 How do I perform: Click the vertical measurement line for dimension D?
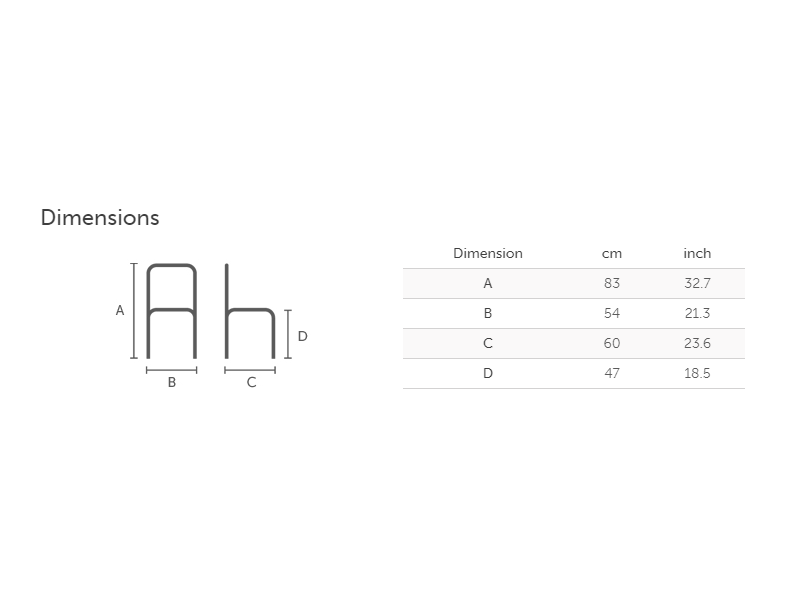288,334
